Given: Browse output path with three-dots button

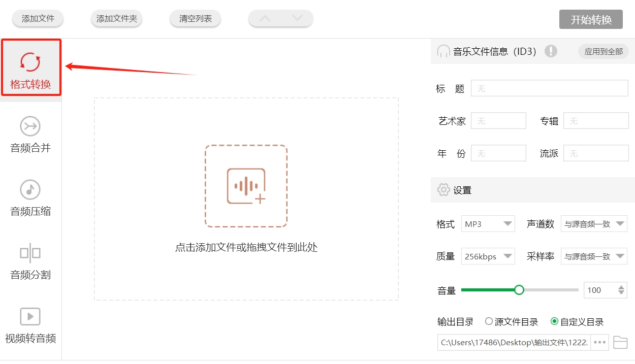Looking at the screenshot, I should coord(600,342).
